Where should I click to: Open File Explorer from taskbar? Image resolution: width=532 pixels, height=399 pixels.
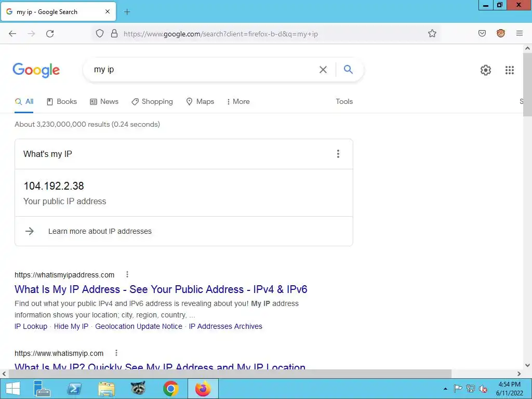(106, 389)
